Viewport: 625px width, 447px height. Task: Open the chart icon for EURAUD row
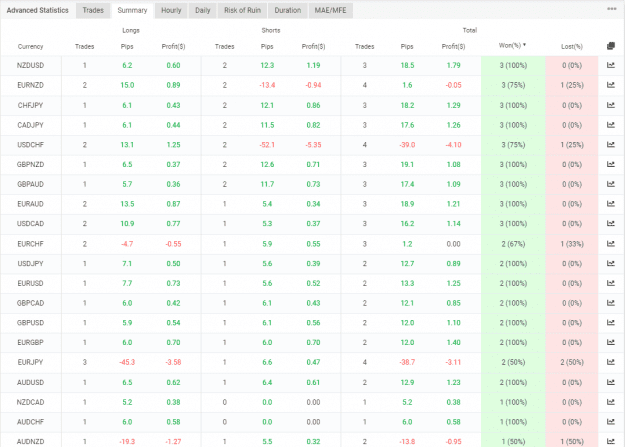click(611, 204)
